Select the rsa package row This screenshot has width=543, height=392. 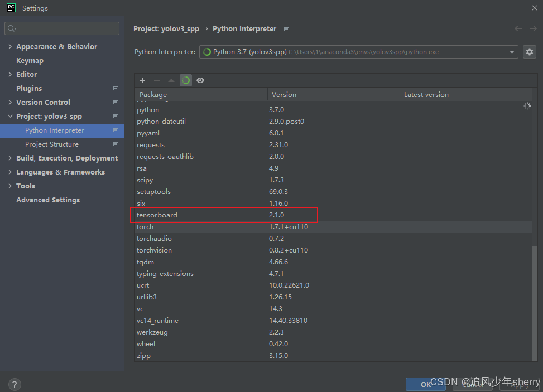[334, 168]
